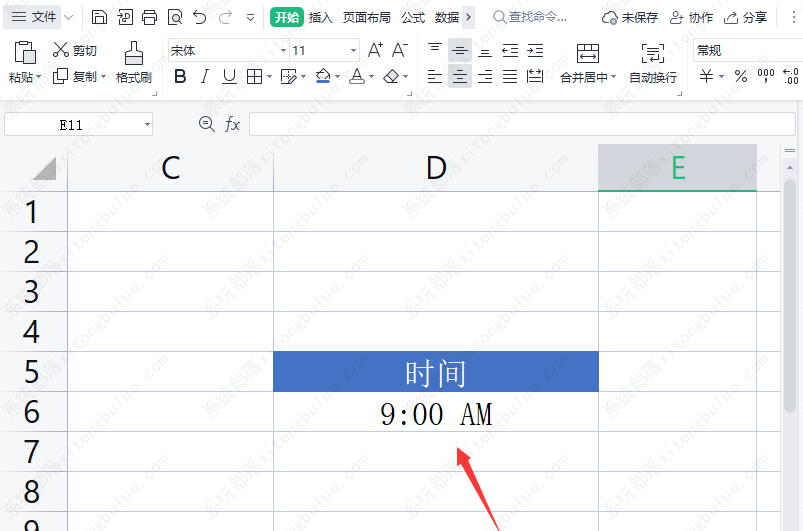Toggle center horizontal alignment
803x531 pixels.
point(460,76)
